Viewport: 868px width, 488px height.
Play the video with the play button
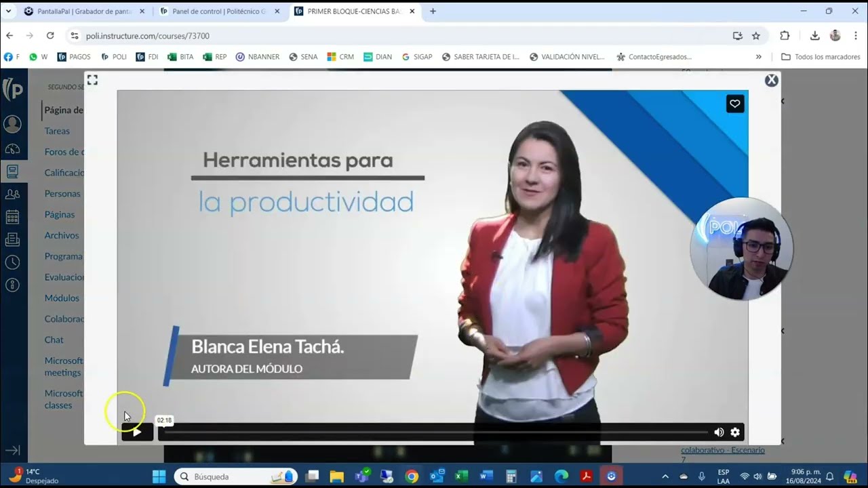coord(137,432)
